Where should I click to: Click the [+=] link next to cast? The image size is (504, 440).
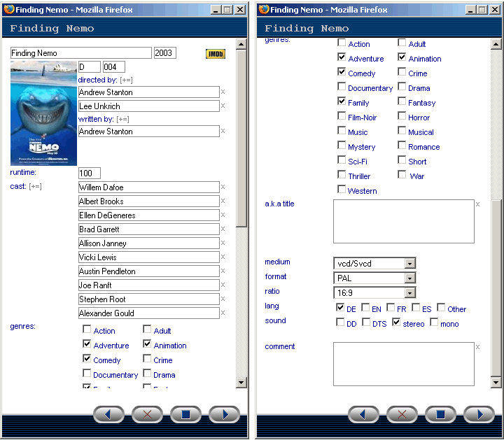[35, 186]
